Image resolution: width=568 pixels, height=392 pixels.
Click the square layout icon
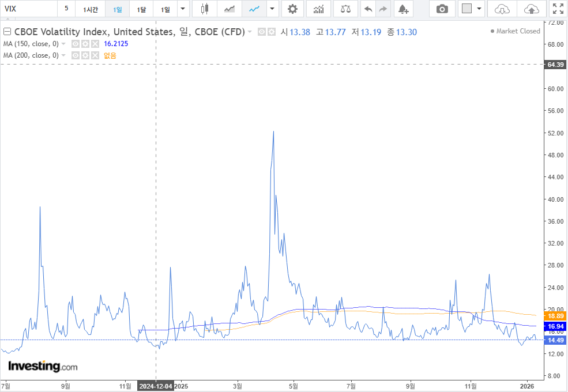(467, 8)
